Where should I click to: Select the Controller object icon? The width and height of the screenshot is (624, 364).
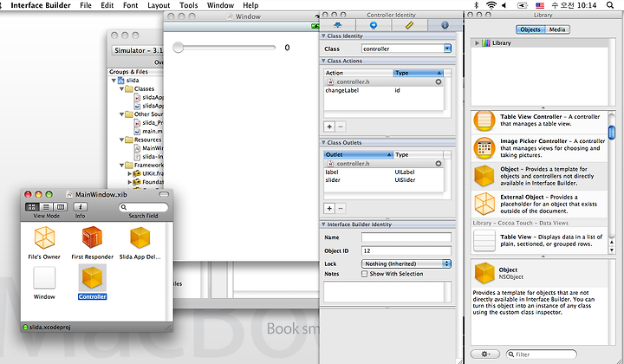(93, 277)
